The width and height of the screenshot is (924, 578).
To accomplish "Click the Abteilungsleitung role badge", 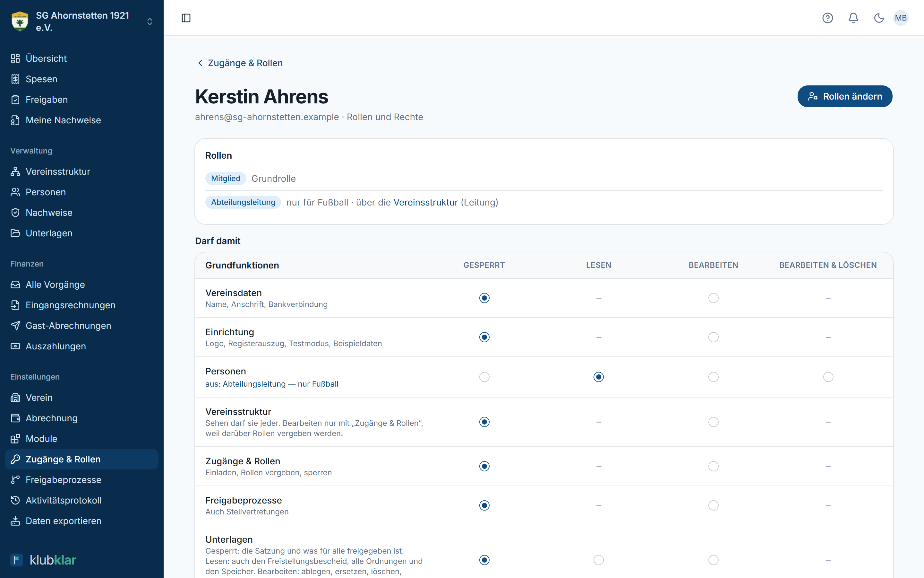I will pyautogui.click(x=243, y=202).
